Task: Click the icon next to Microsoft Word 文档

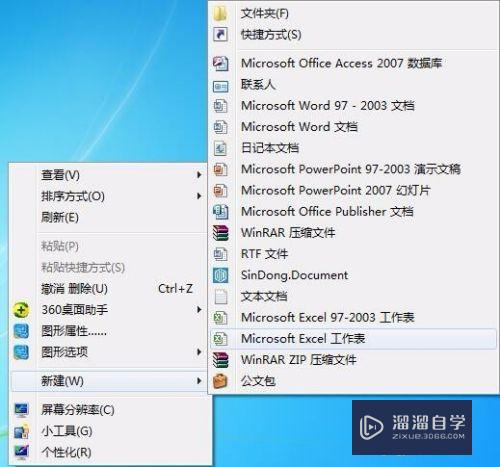Action: [x=221, y=127]
